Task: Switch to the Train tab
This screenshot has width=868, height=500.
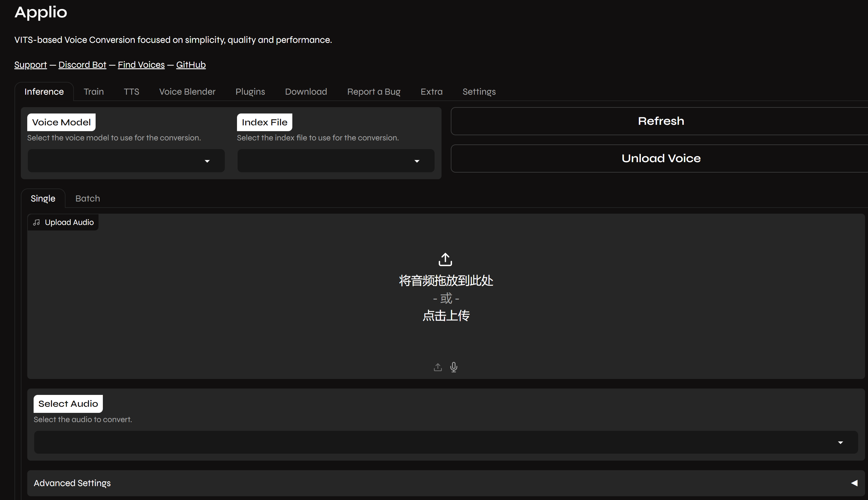Action: click(x=94, y=92)
